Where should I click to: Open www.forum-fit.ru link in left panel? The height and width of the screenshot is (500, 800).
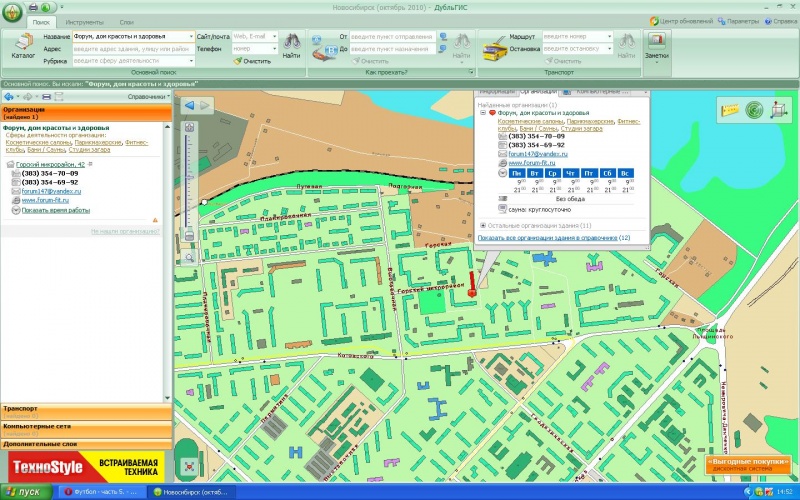[x=45, y=201]
